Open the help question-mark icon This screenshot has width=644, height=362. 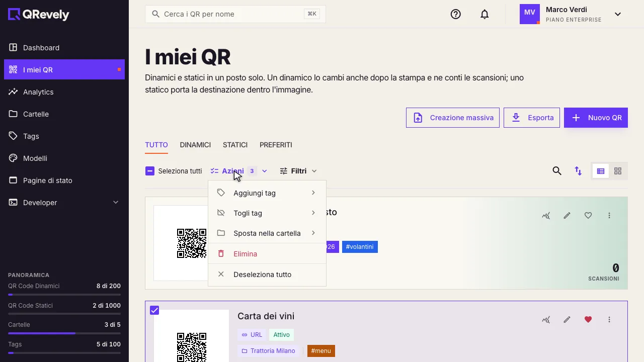tap(456, 14)
